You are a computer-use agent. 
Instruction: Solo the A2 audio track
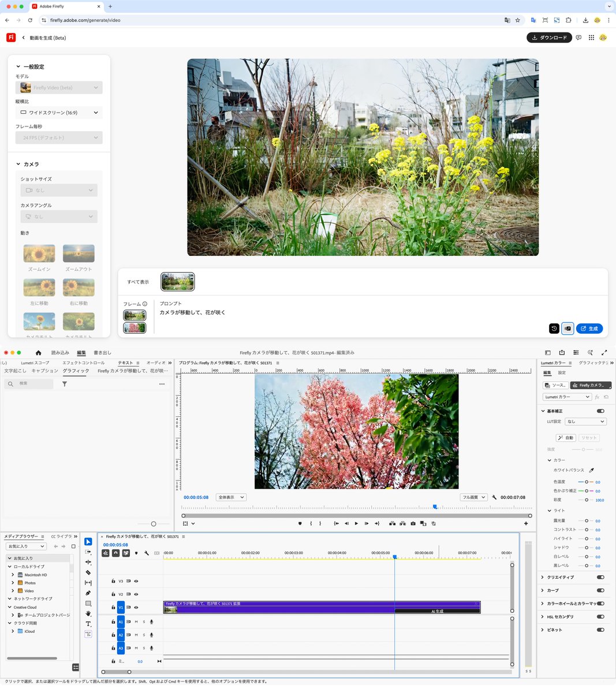point(144,635)
